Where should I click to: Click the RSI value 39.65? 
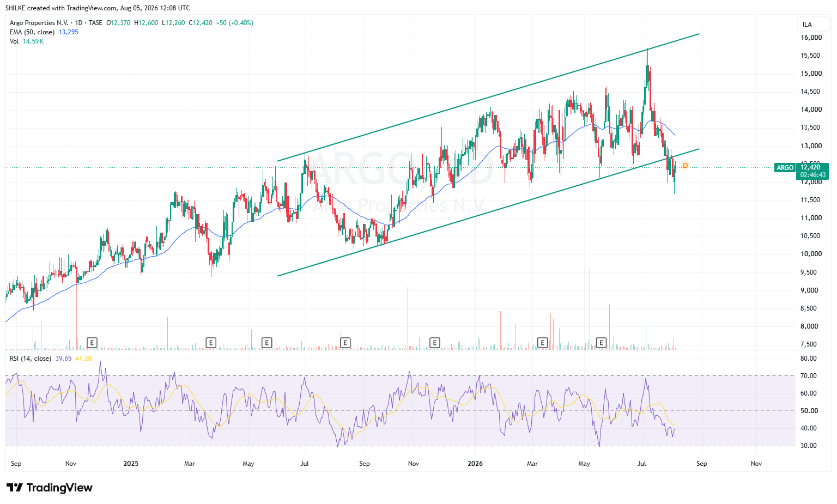[x=63, y=359]
